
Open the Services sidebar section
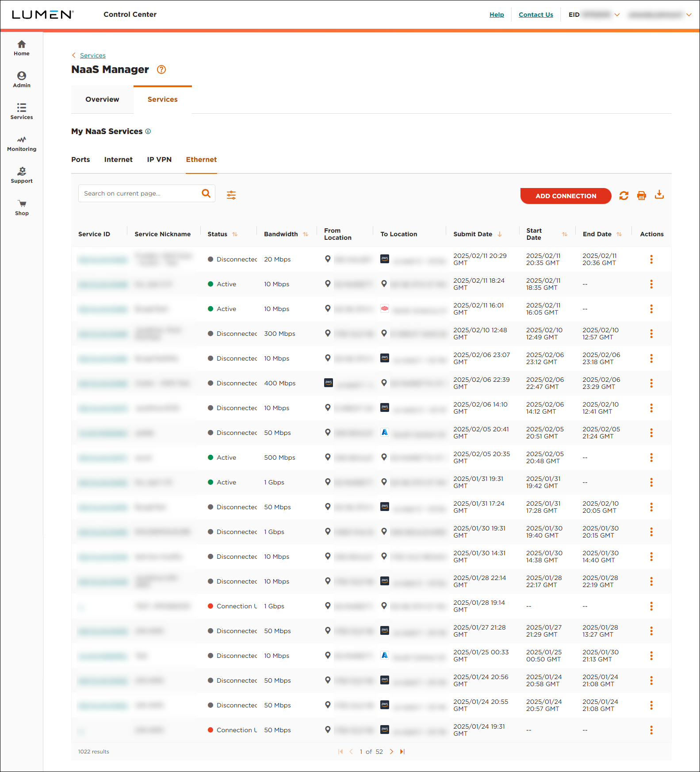[22, 112]
